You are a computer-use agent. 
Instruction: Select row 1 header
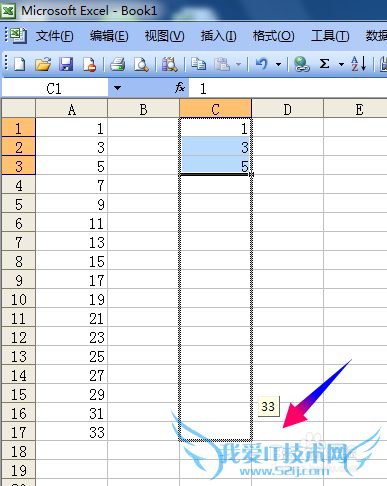(x=18, y=128)
